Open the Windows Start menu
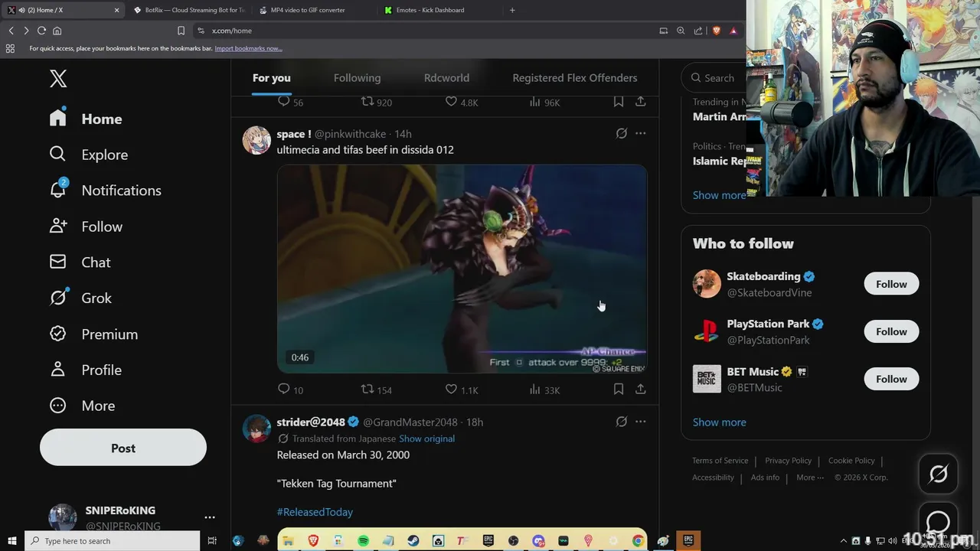Screen dimensions: 980x551 (x=11, y=541)
